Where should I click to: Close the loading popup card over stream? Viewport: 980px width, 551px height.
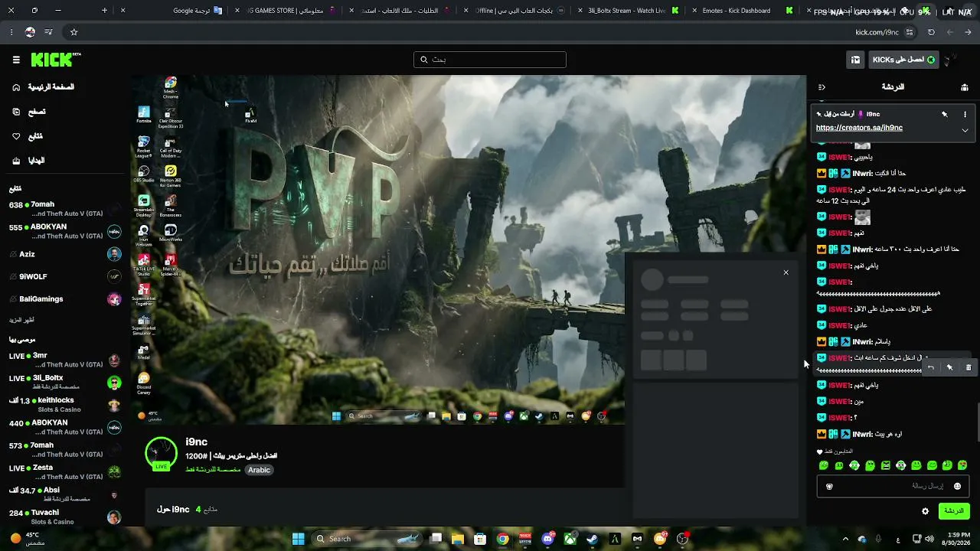coord(786,272)
